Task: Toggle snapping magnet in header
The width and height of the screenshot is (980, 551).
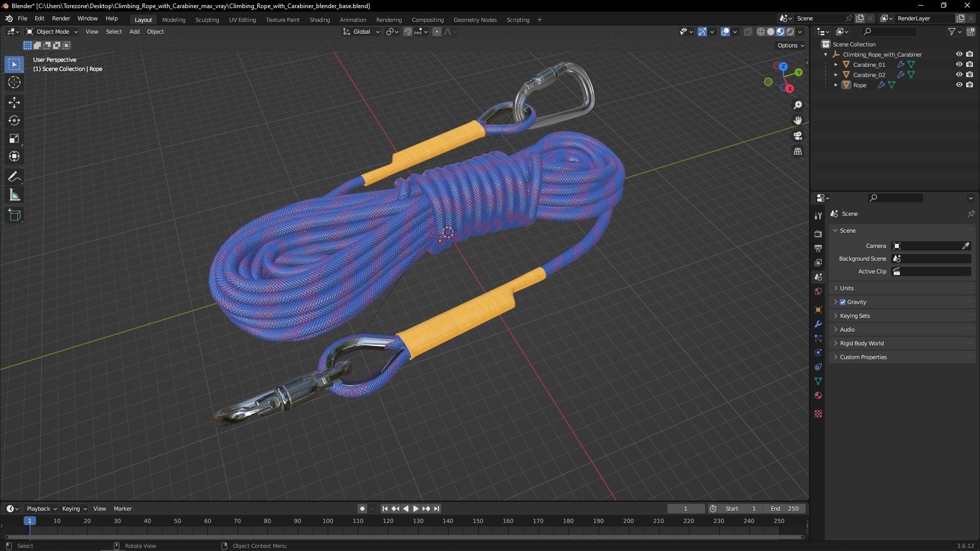Action: pyautogui.click(x=408, y=32)
